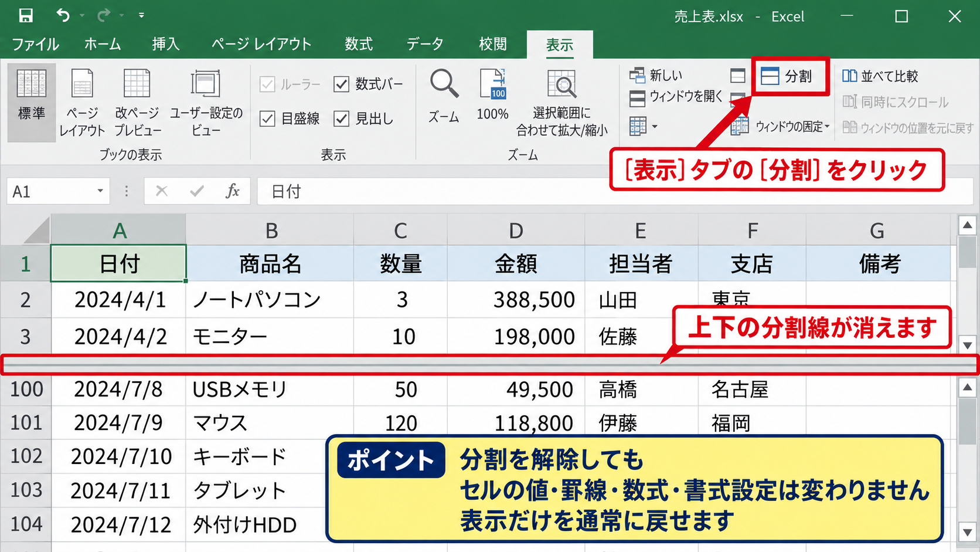Select cell containing ノートパソコン
This screenshot has width=980, height=552.
[x=270, y=300]
